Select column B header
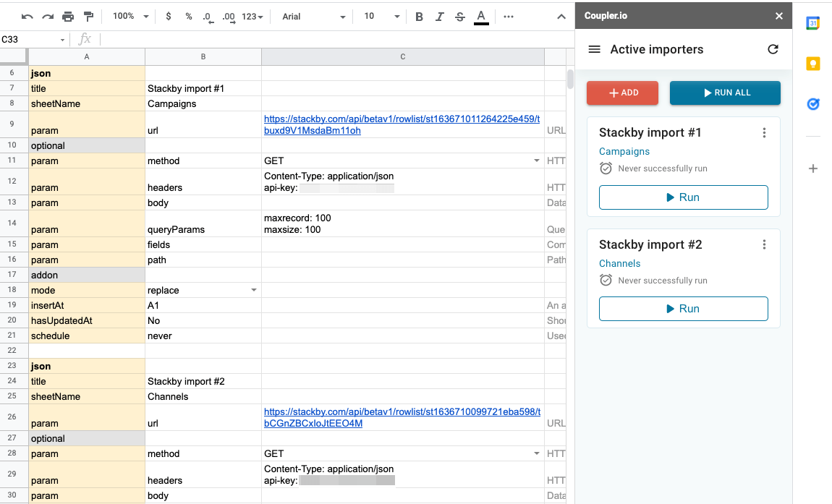The image size is (832, 504). coord(203,57)
